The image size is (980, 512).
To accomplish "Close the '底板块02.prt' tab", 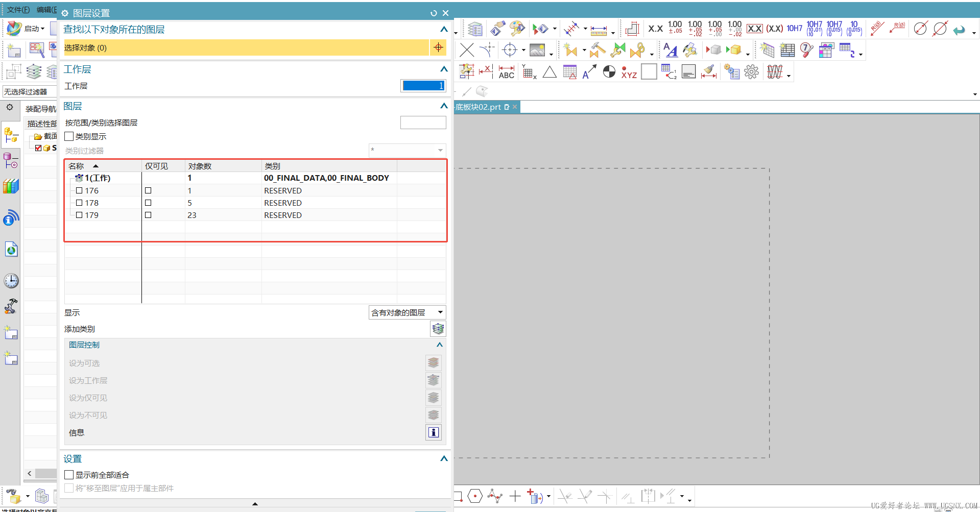I will point(515,107).
